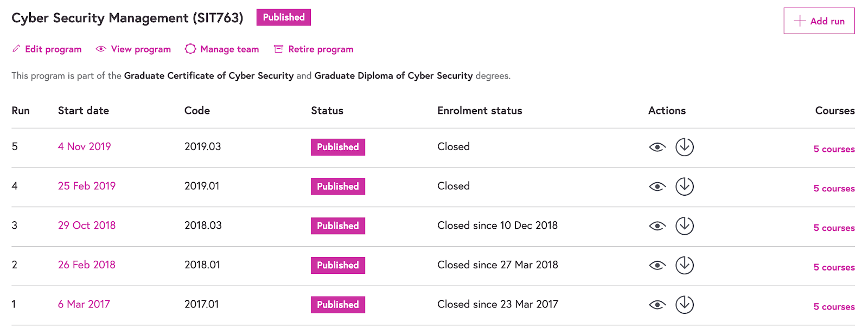
Task: Open the 25 Feb 2019 run
Action: (x=87, y=186)
